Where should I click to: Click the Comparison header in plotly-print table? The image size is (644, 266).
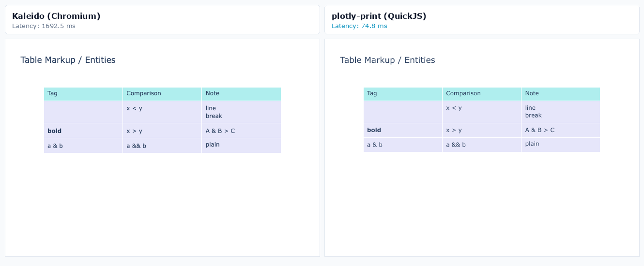[482, 94]
